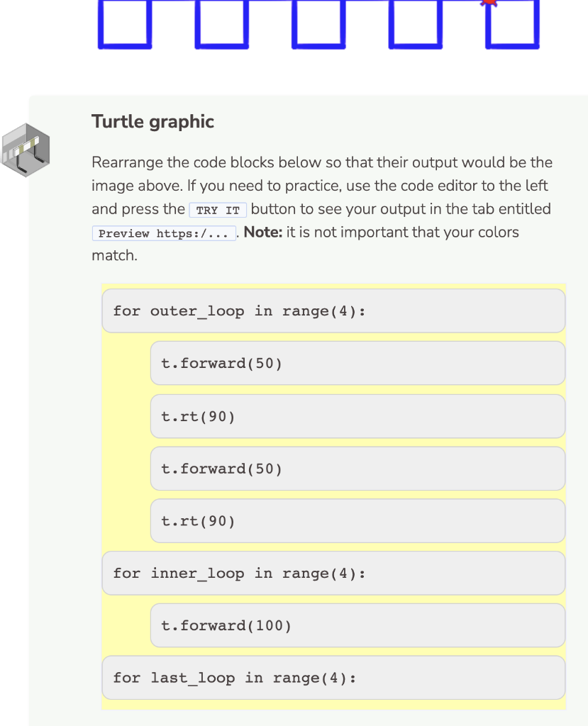
Task: Select the t.forward(100) code block
Action: (x=357, y=625)
